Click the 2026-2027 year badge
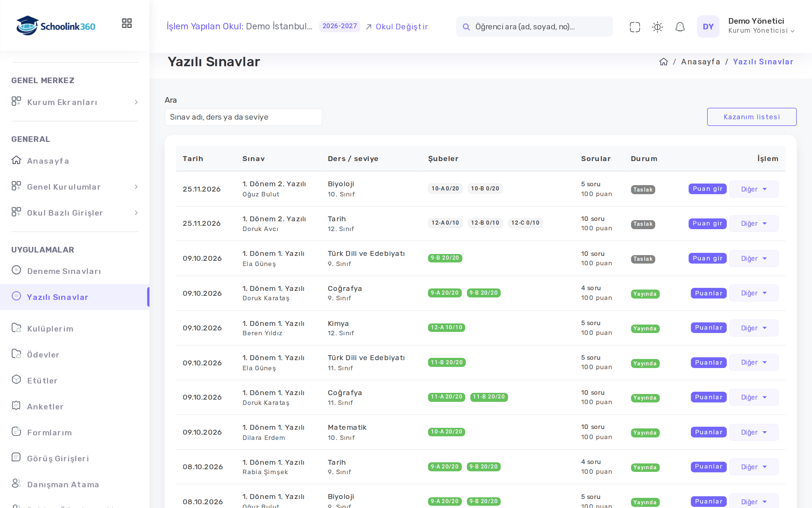The width and height of the screenshot is (812, 508). 339,26
